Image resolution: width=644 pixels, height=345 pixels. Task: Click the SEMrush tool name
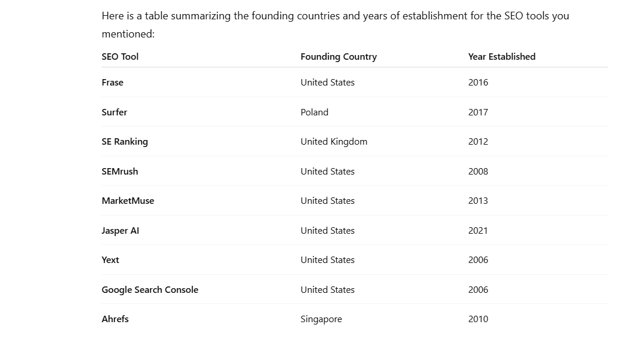[x=120, y=172]
